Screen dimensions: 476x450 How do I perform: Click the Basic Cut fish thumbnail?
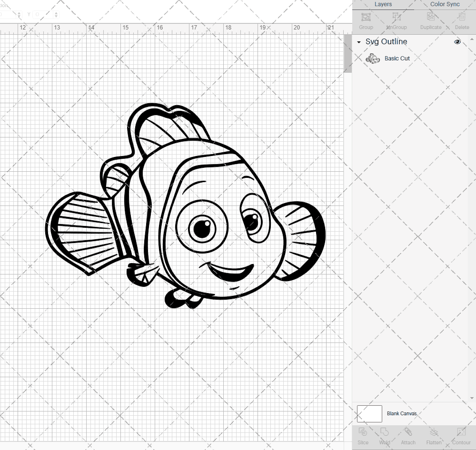coord(373,58)
